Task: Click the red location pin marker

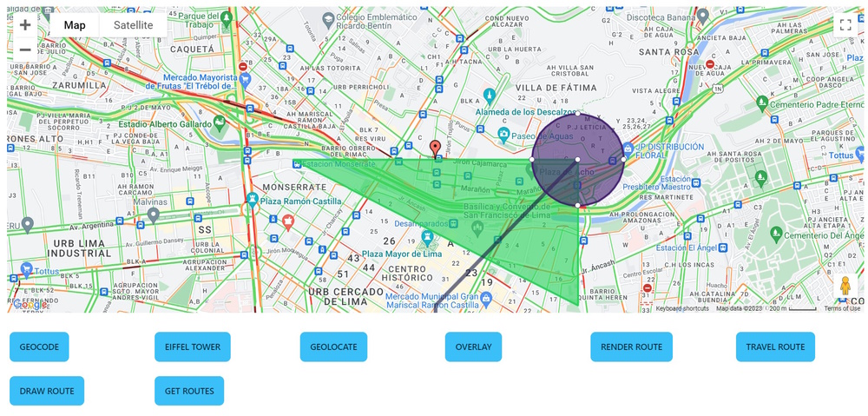Action: (436, 149)
